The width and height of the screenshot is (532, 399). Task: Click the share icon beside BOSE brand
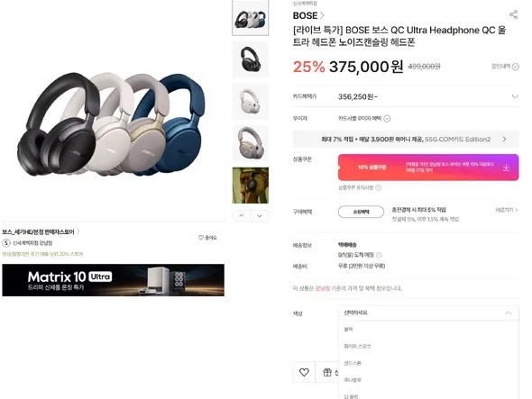click(513, 14)
